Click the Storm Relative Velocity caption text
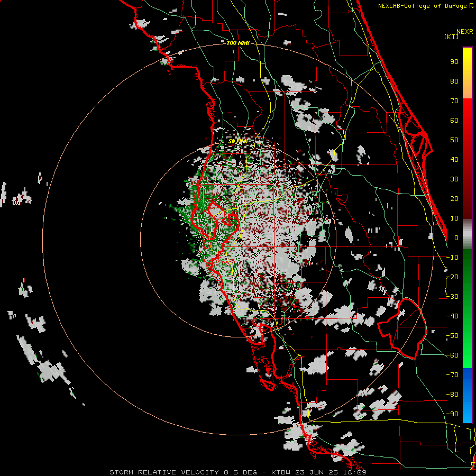This screenshot has height=476, width=476. pos(237,472)
